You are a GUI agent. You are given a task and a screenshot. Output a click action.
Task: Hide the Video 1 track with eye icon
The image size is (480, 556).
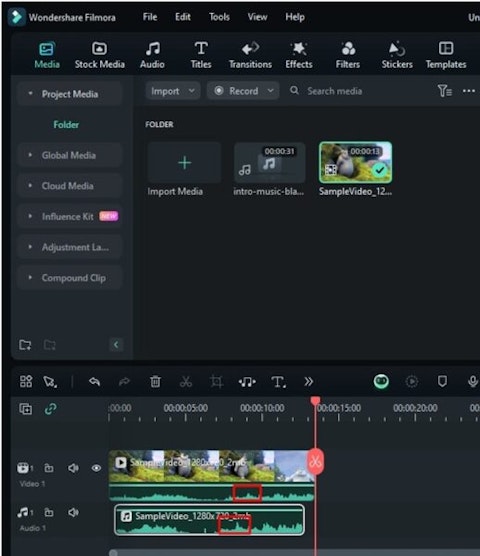tap(96, 468)
